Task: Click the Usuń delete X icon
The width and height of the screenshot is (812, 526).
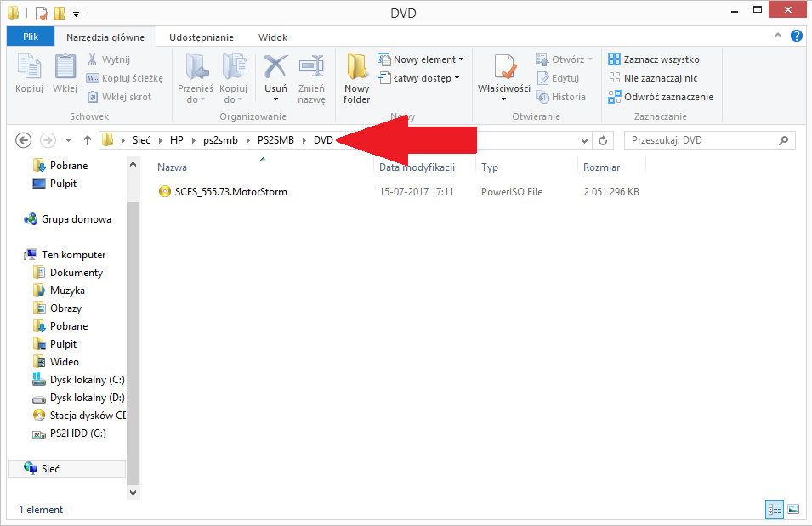Action: 275,67
